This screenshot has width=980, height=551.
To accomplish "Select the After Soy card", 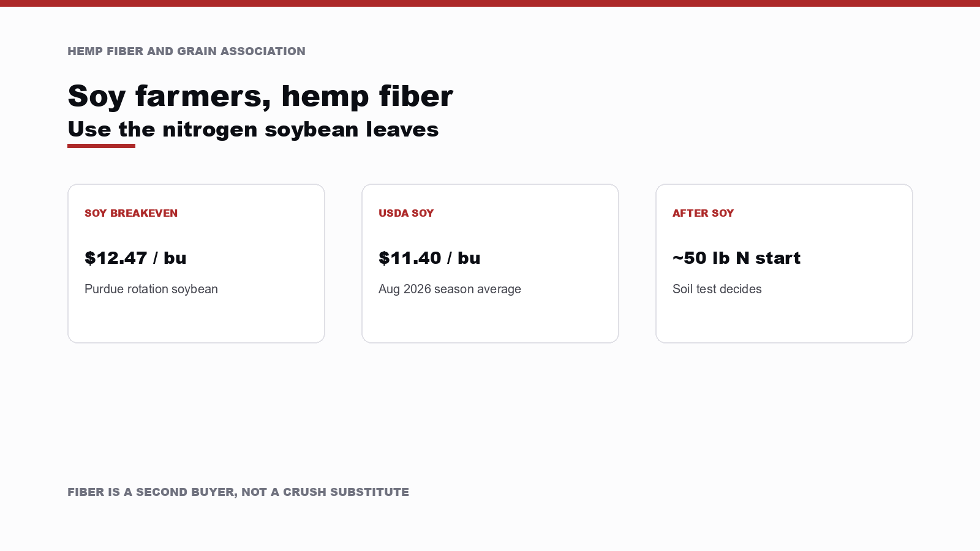I will [x=784, y=263].
